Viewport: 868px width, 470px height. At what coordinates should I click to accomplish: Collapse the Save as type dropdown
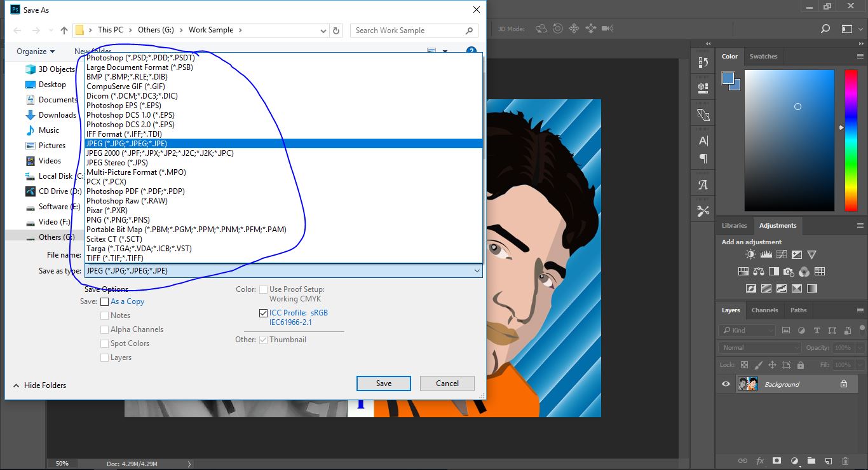(477, 271)
